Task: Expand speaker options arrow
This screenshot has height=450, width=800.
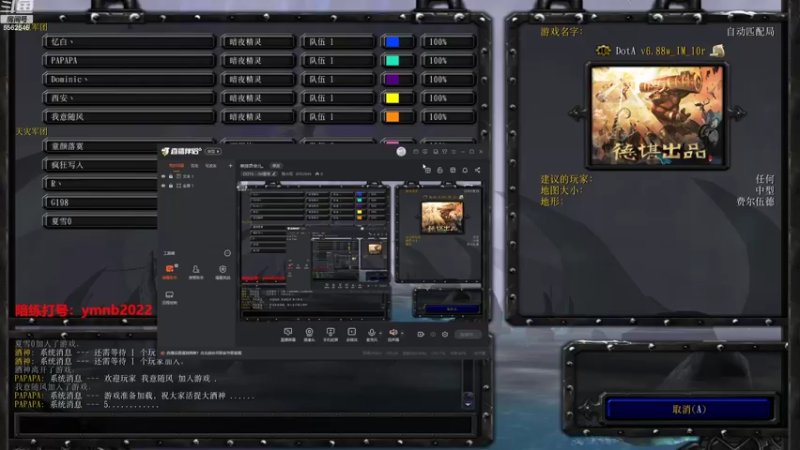Action: 402,333
